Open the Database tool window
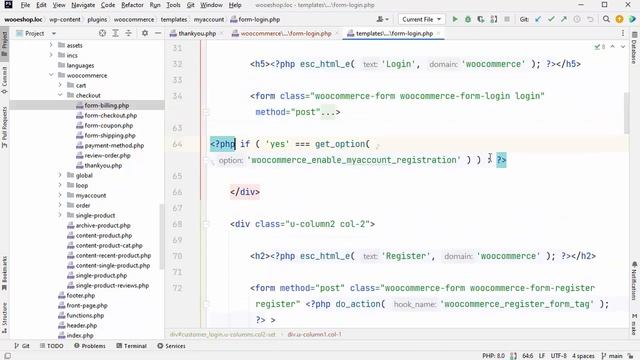640x360 pixels. [x=634, y=48]
